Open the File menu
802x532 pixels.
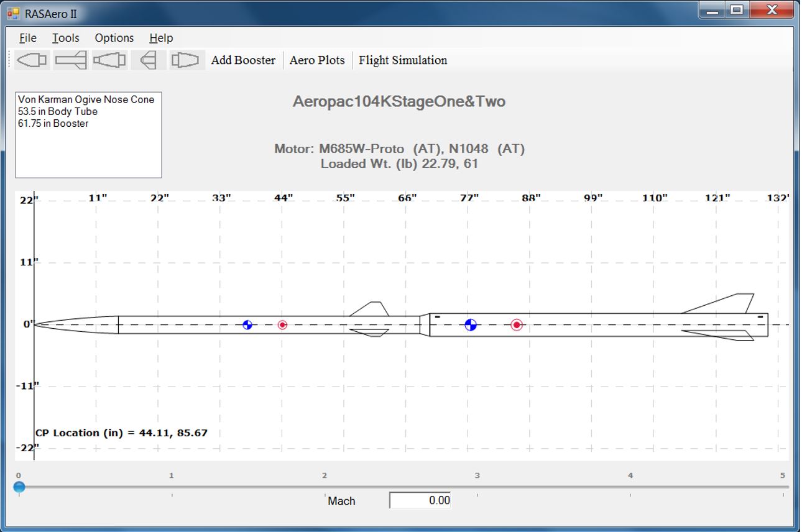point(28,38)
